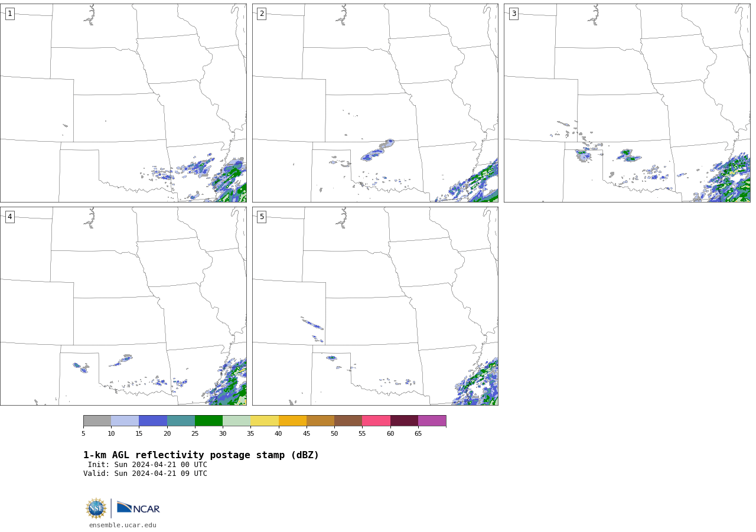Screen dimensions: 756x532
Task: Click the panel number 3 label
Action: (x=513, y=14)
